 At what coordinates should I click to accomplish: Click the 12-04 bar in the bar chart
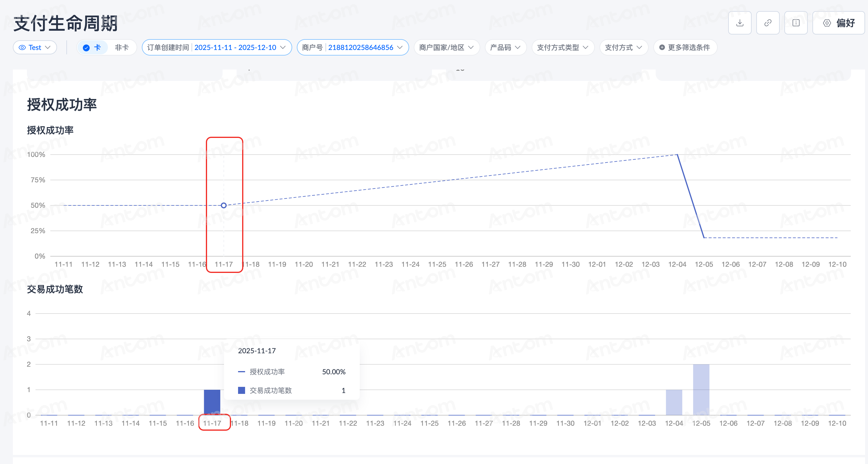point(674,402)
